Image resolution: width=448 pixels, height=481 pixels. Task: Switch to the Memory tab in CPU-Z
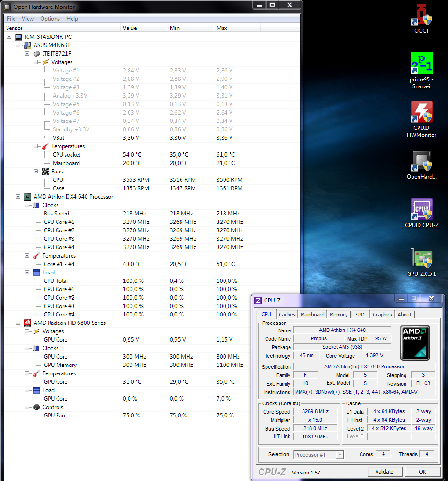(339, 315)
